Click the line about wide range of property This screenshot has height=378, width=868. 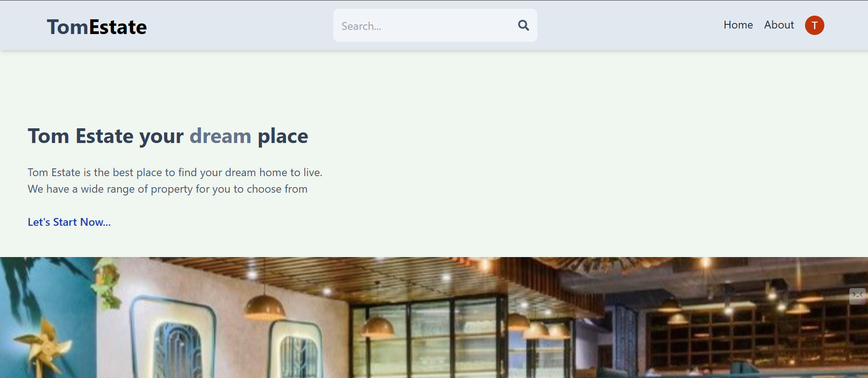coord(167,189)
